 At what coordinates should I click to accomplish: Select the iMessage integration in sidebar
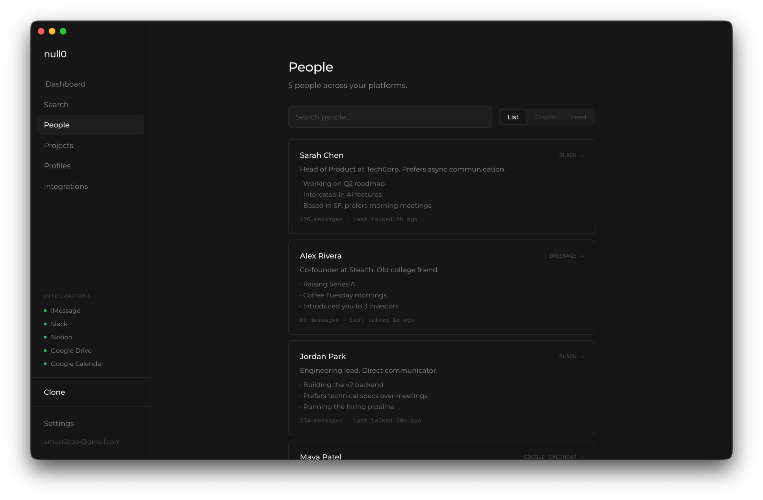[65, 310]
